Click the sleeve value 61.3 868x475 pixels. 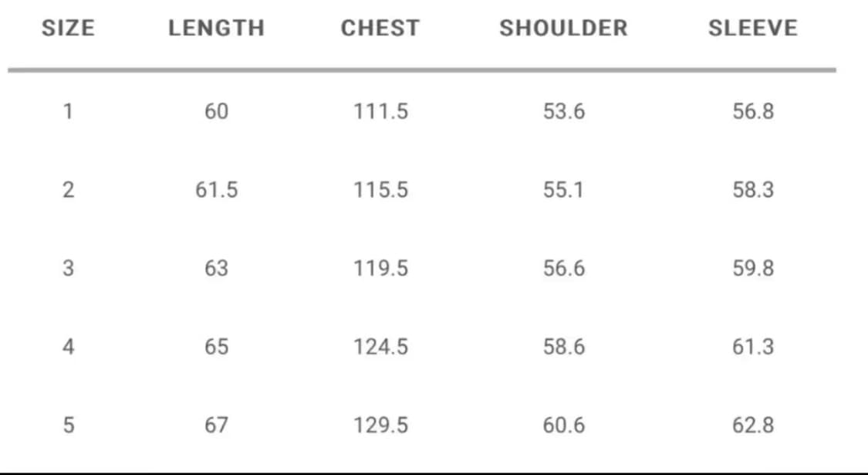click(x=752, y=347)
